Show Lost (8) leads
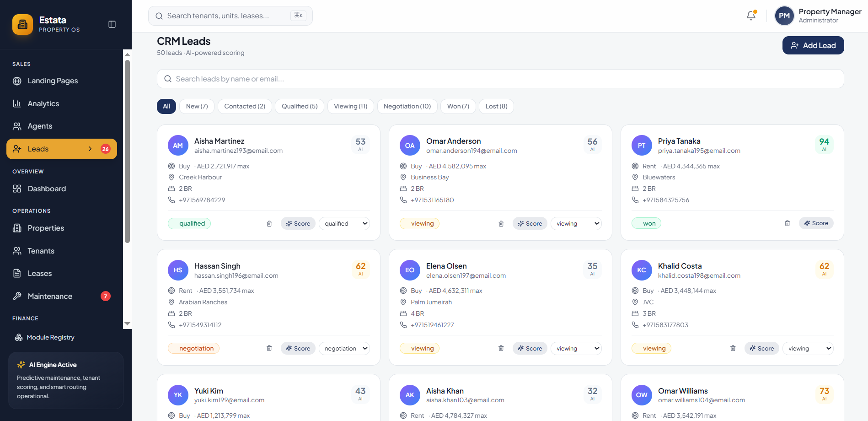Viewport: 868px width, 421px height. tap(496, 106)
